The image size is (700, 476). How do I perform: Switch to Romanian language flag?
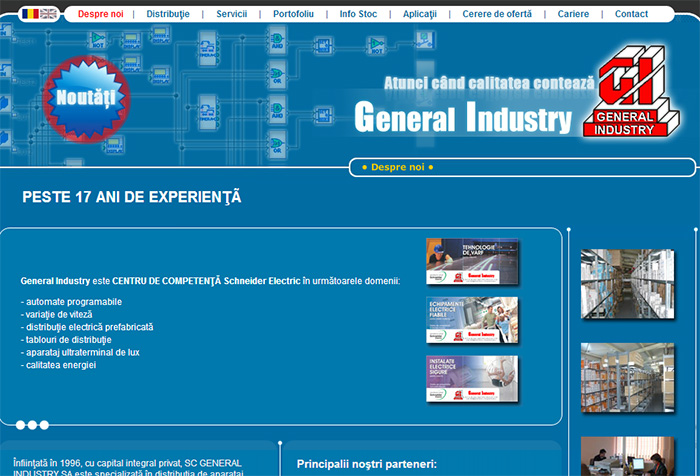pyautogui.click(x=30, y=14)
